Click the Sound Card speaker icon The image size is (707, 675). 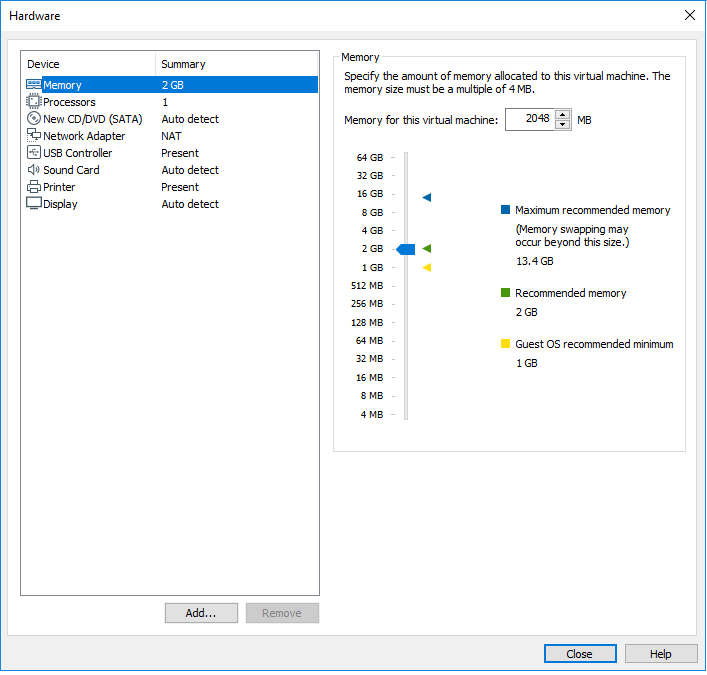[34, 170]
